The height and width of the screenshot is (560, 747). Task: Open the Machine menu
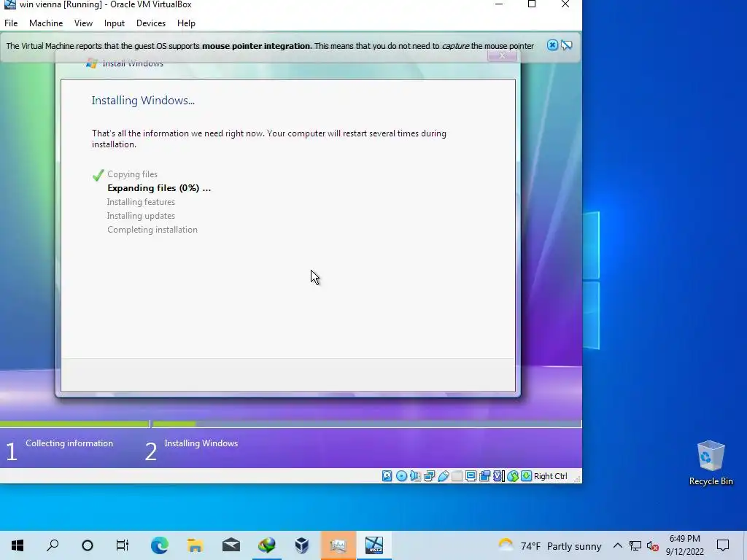[x=46, y=23]
